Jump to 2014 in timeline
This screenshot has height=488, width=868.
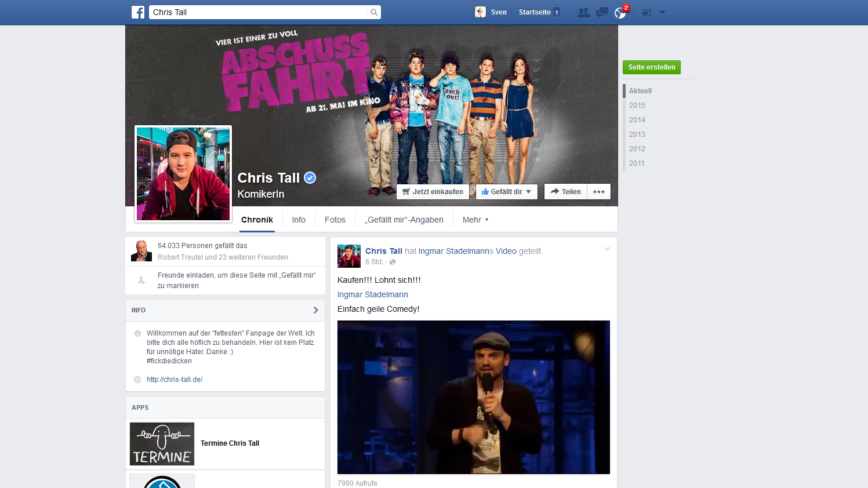coord(637,120)
